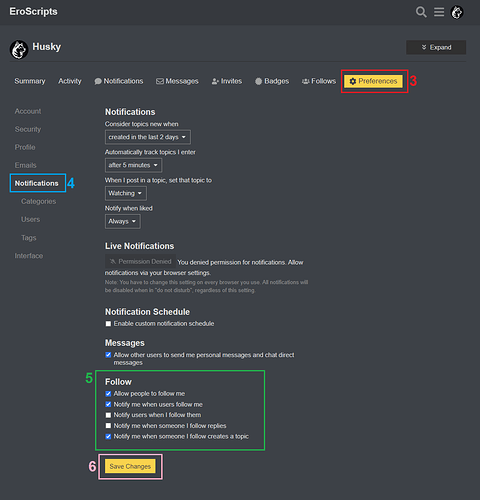
Task: Open the Notifications tab with speech bubble icon
Action: click(x=119, y=81)
